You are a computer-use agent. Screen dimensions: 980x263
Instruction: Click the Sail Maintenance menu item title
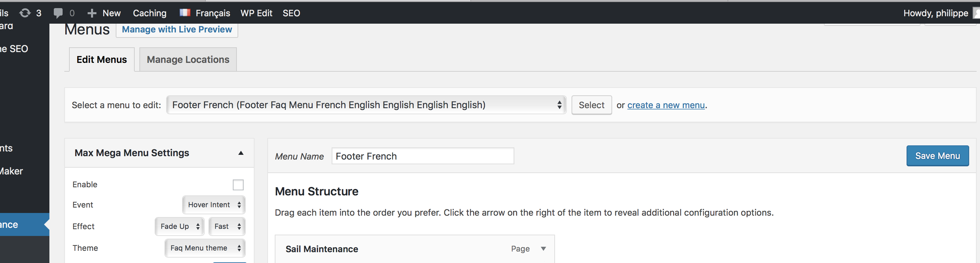[x=322, y=249]
